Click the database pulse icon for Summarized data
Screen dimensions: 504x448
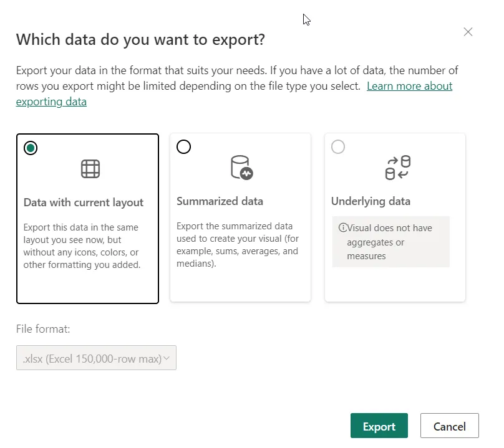point(241,168)
